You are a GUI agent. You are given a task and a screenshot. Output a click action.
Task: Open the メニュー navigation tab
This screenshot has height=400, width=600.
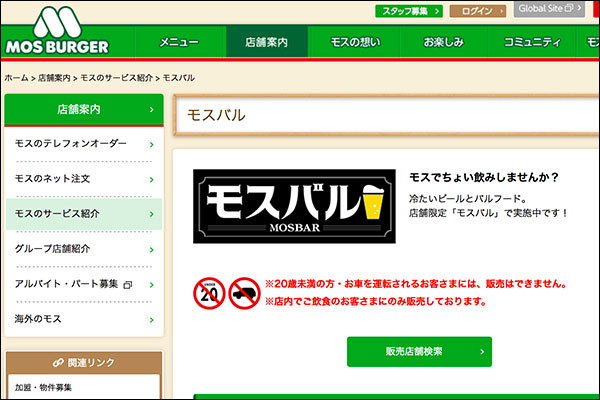coord(179,41)
